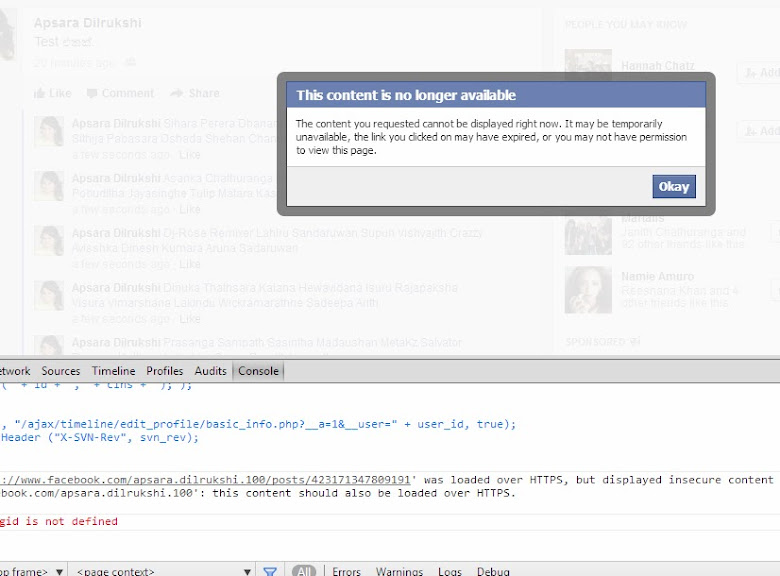The height and width of the screenshot is (576, 780).
Task: Click Like under the Sihara Perera comment
Action: pyautogui.click(x=190, y=155)
